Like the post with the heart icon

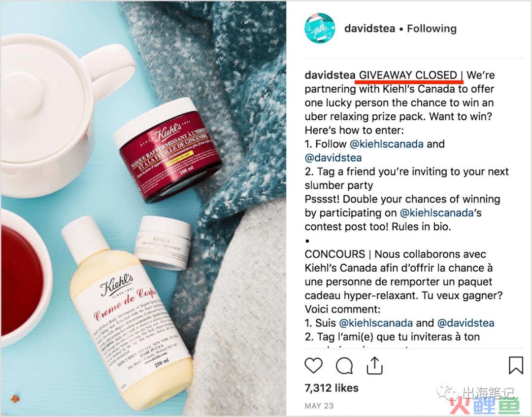point(313,365)
